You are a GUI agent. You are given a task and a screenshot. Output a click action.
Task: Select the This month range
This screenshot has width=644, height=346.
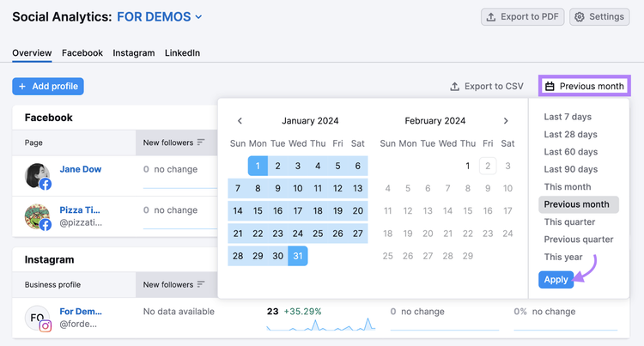coord(568,187)
